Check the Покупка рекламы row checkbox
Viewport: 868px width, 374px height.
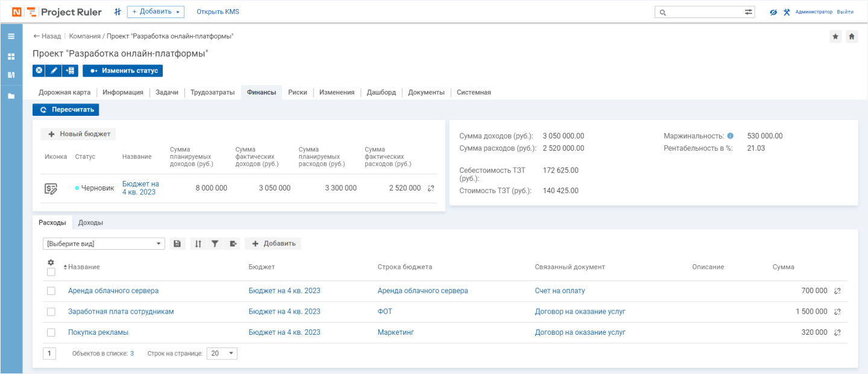(x=51, y=332)
